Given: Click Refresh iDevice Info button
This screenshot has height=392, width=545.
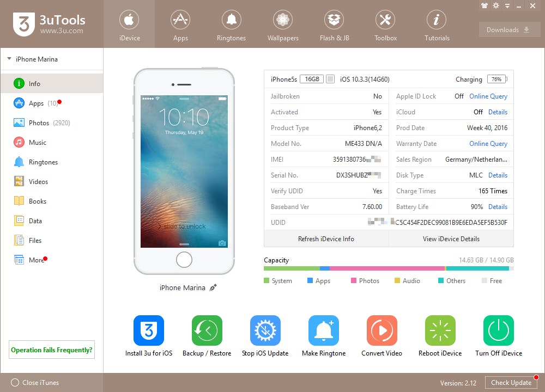Looking at the screenshot, I should coord(326,238).
